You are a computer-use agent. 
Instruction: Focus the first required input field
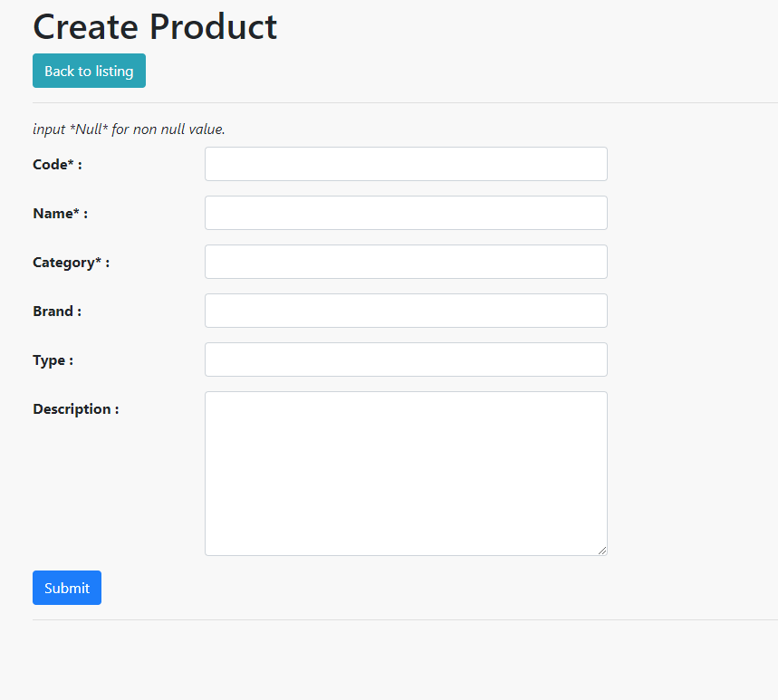(x=405, y=164)
